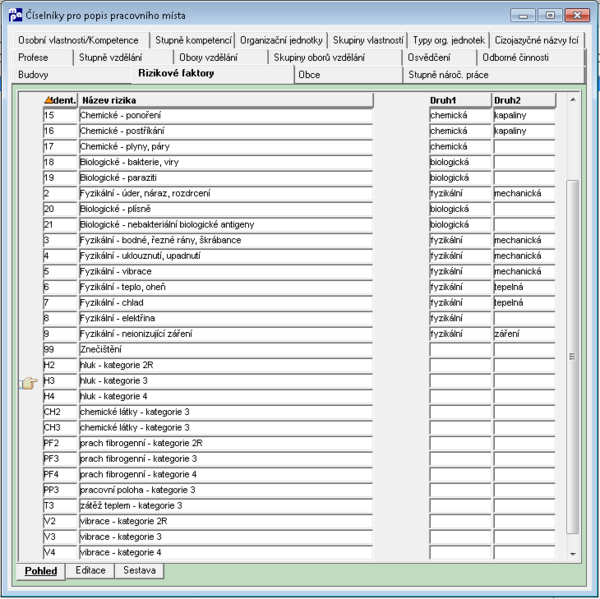Click the scroll down arrow

pyautogui.click(x=573, y=554)
